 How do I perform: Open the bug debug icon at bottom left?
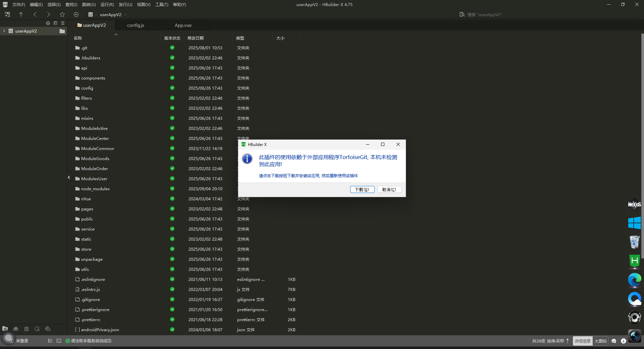(26, 329)
